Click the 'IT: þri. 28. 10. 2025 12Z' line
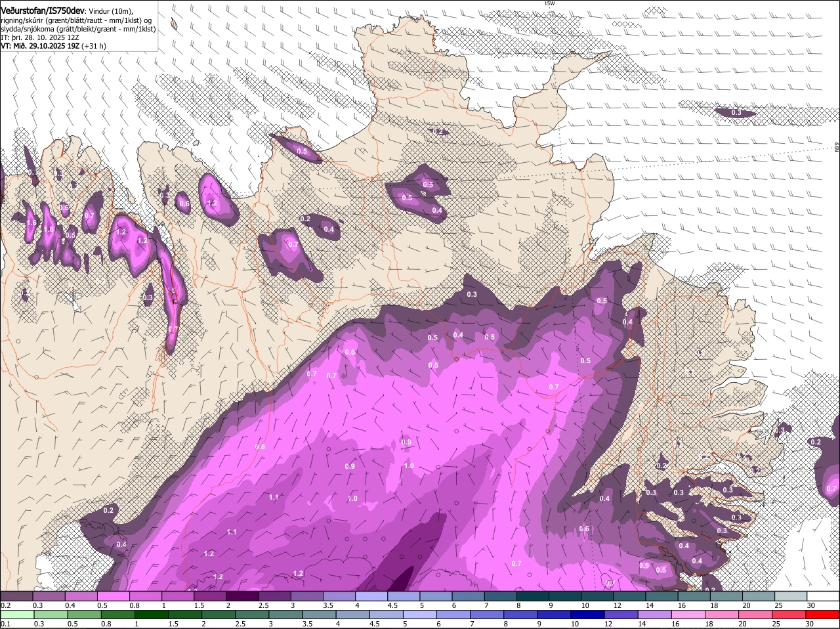The width and height of the screenshot is (840, 629). point(40,37)
